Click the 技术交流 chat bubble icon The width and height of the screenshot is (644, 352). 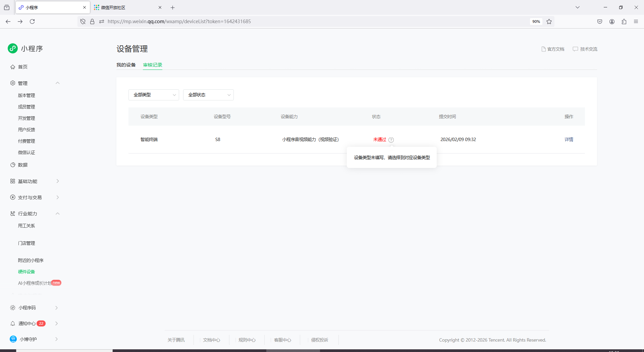(575, 49)
